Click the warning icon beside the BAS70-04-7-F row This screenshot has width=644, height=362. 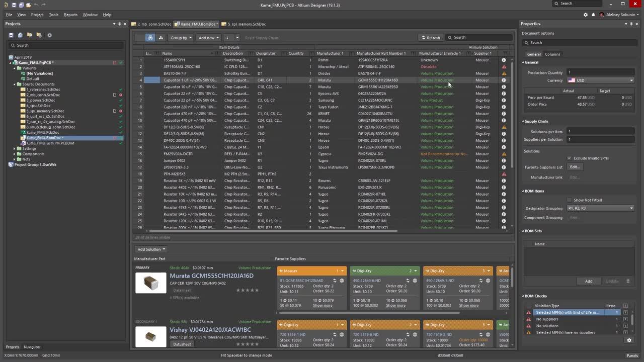[504, 73]
